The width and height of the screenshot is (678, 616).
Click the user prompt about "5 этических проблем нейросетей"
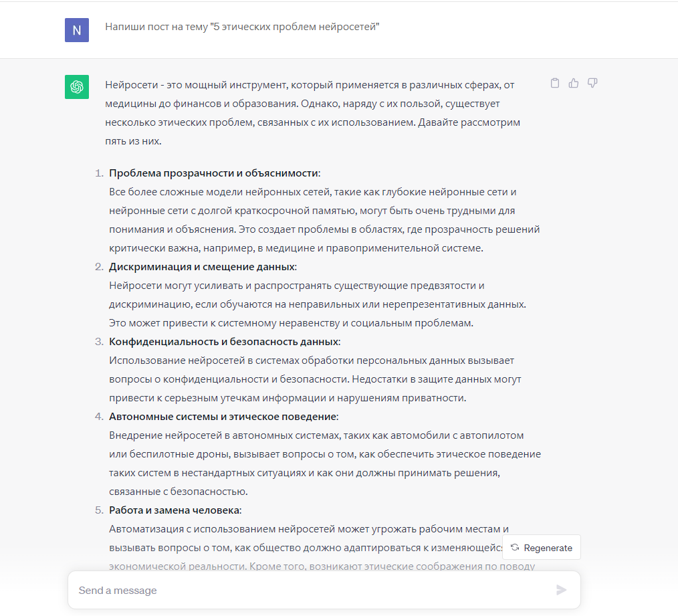click(x=242, y=27)
